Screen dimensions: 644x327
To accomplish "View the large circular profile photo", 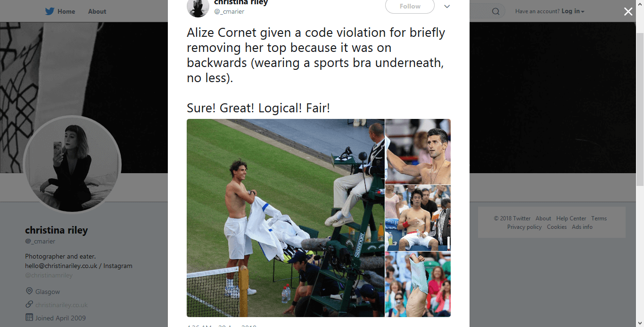I will coord(72,165).
